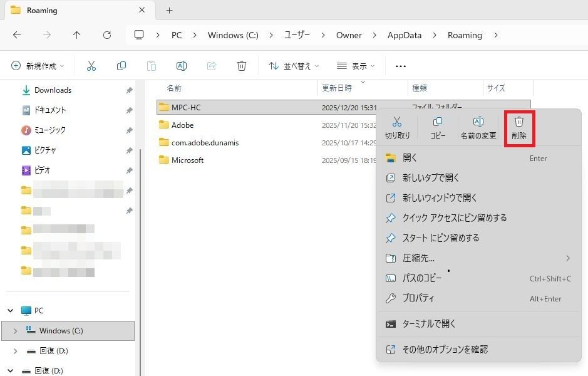This screenshot has height=376, width=588.
Task: Click the toolbar trash delete icon
Action: pos(242,66)
